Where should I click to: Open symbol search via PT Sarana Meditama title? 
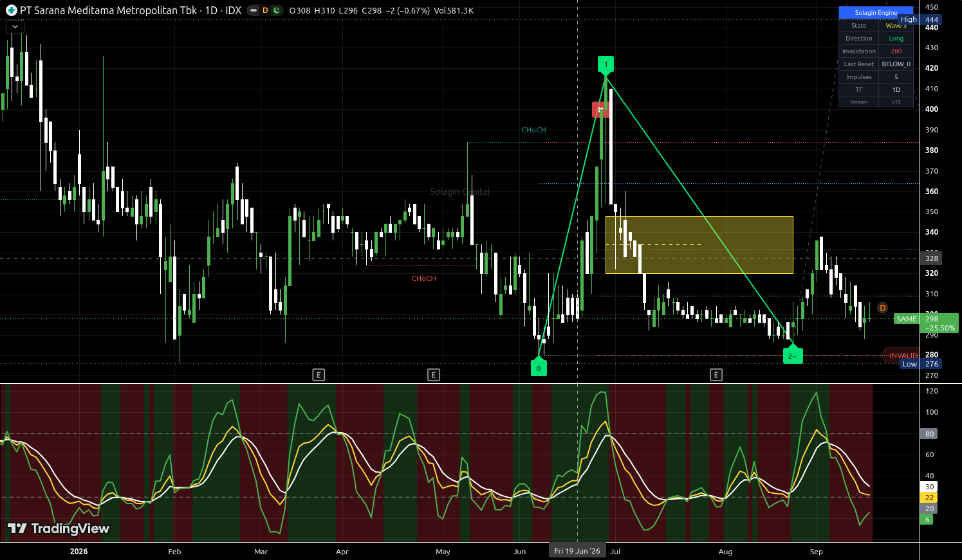coord(108,10)
